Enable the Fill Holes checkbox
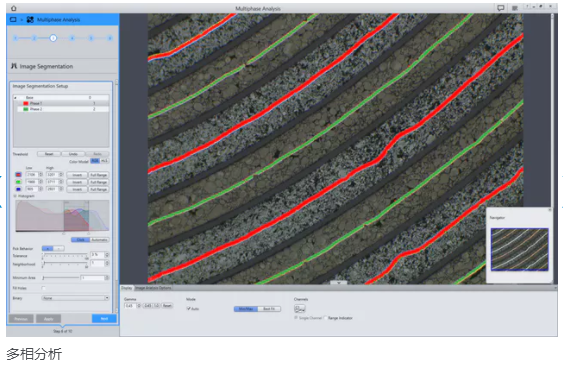Screen dimensions: 563x368 point(43,288)
